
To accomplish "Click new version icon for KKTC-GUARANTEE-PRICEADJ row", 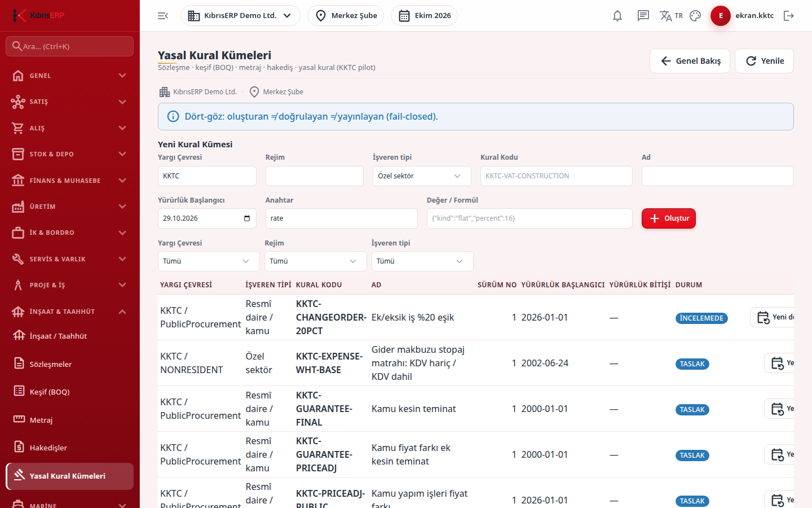I will tap(779, 454).
